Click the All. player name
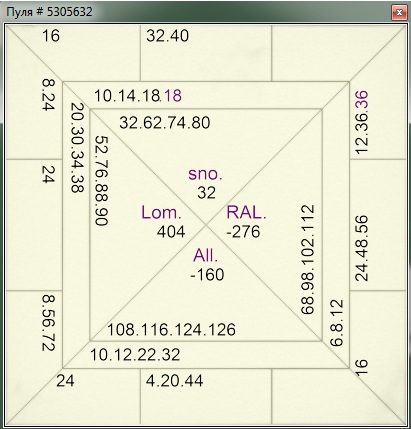Screen dimensions: 411x429 coord(205,256)
